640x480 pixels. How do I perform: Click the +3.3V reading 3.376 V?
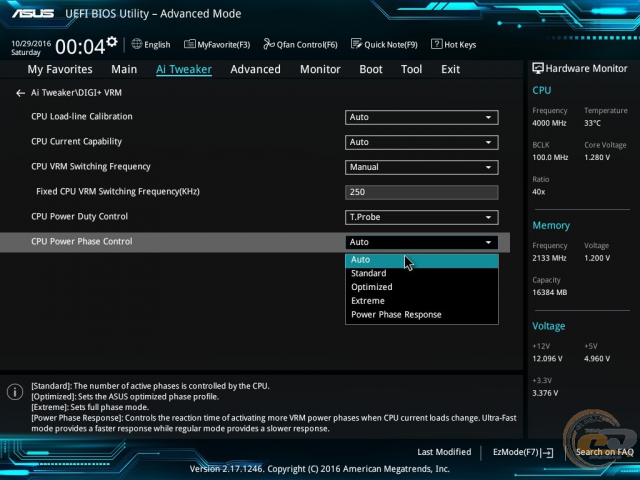[x=545, y=393]
